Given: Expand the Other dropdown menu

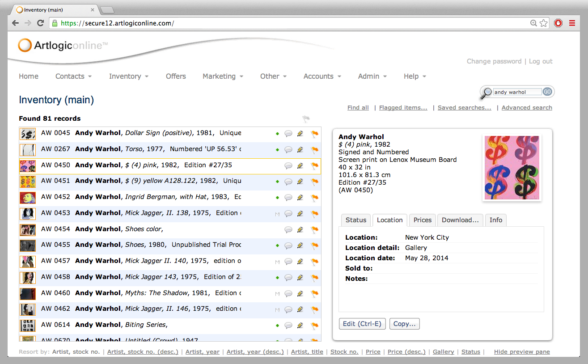Looking at the screenshot, I should coord(273,76).
